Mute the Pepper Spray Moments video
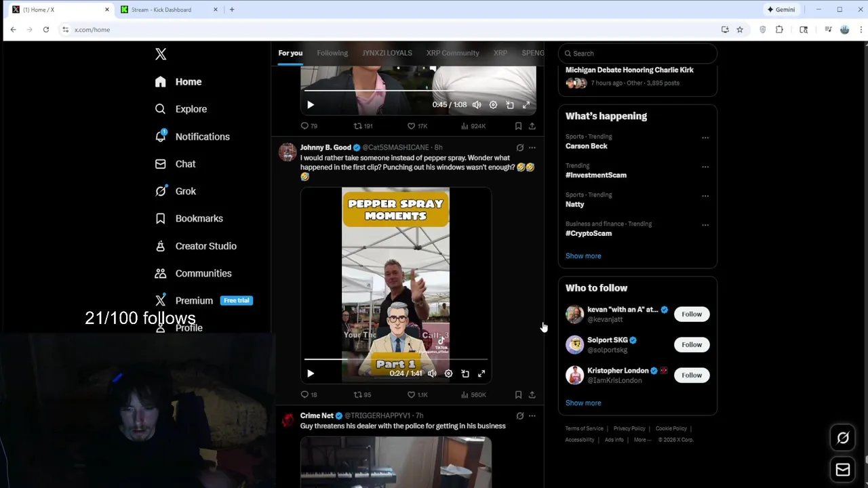This screenshot has height=488, width=868. click(x=432, y=373)
